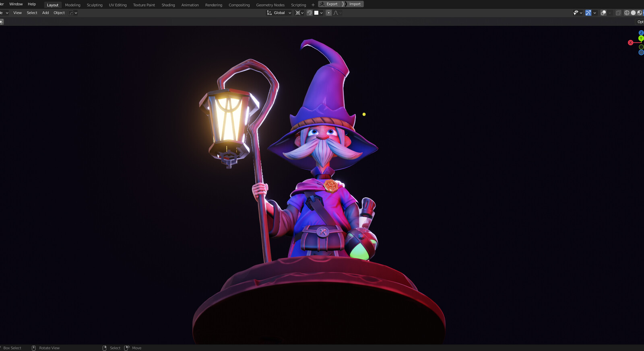This screenshot has height=351, width=644.
Task: Click the transform orientation axes icon
Action: tap(269, 13)
